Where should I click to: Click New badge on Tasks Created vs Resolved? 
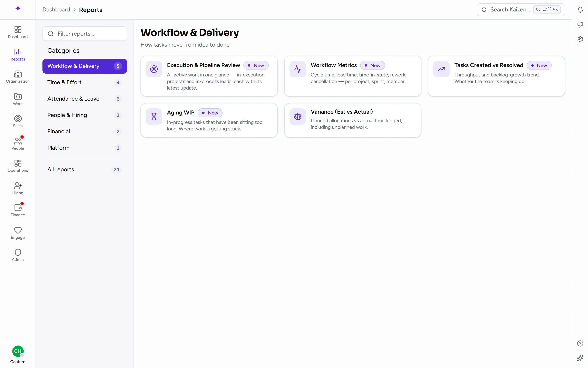(x=539, y=65)
